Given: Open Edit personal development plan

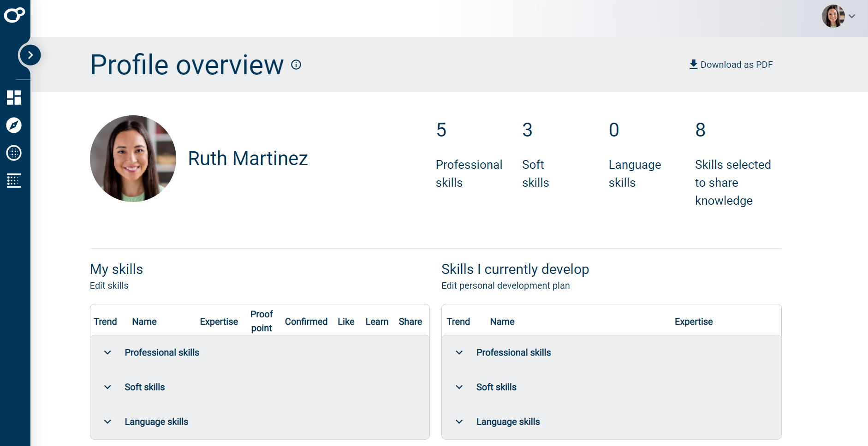Looking at the screenshot, I should click(505, 285).
